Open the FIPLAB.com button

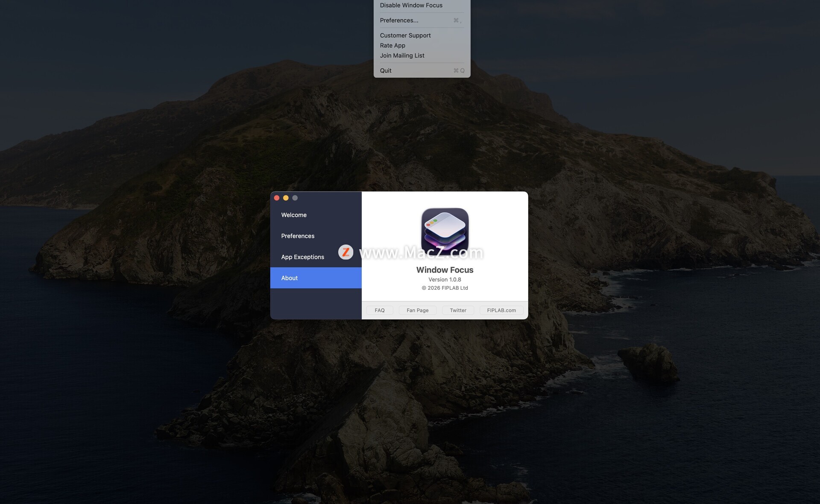click(501, 310)
